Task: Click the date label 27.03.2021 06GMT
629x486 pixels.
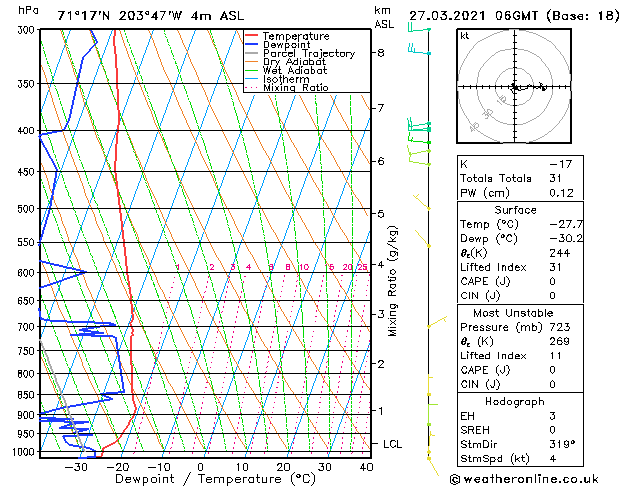Action: 473,16
